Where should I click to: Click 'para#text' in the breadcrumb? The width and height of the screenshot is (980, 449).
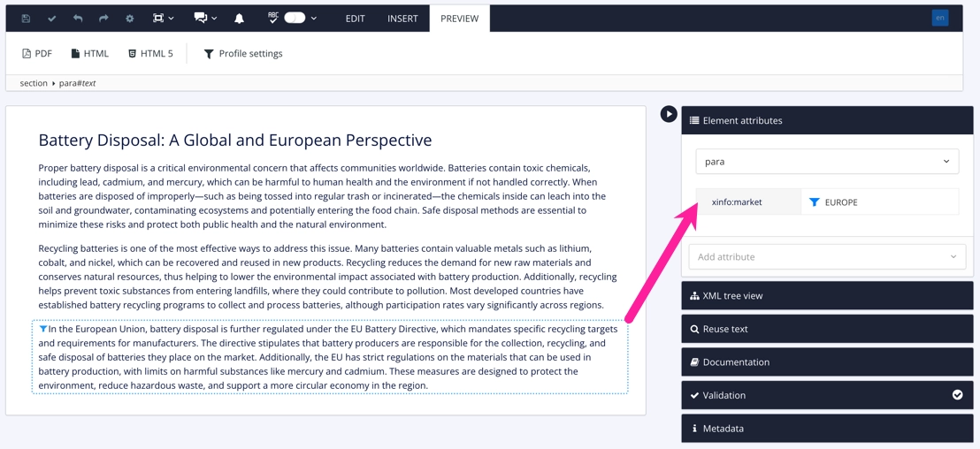78,83
